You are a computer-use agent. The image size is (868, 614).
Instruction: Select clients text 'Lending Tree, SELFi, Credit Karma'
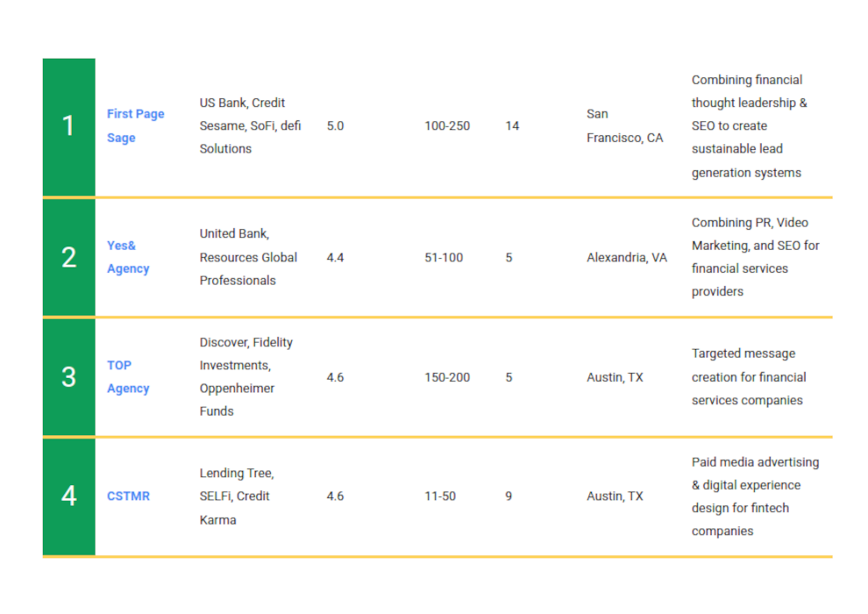237,496
